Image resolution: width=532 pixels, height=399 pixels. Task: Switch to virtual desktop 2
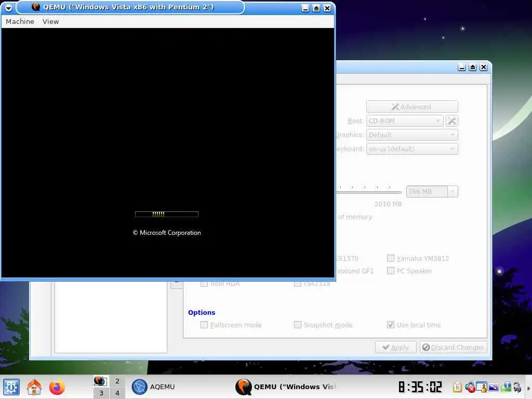click(117, 381)
